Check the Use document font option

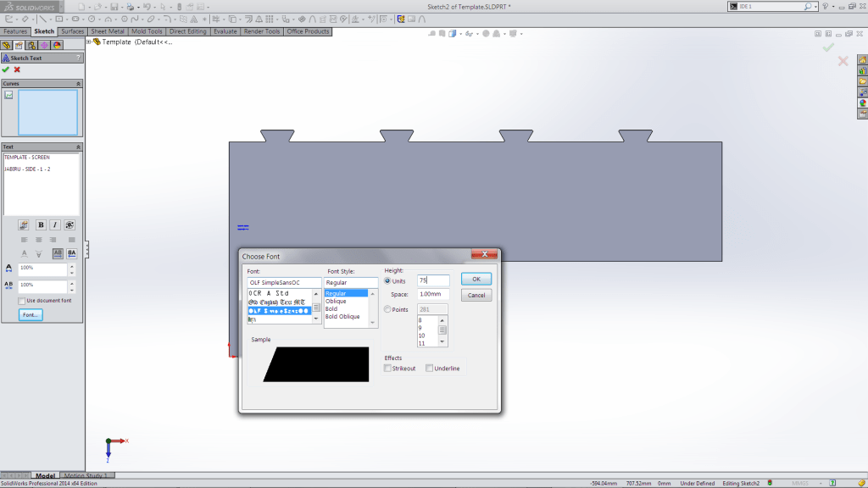coord(22,301)
